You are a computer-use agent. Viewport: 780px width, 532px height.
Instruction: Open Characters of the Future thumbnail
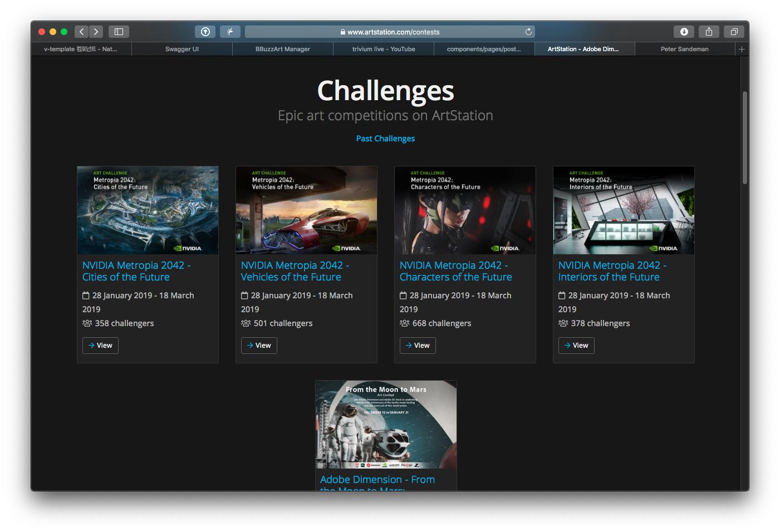pyautogui.click(x=465, y=210)
